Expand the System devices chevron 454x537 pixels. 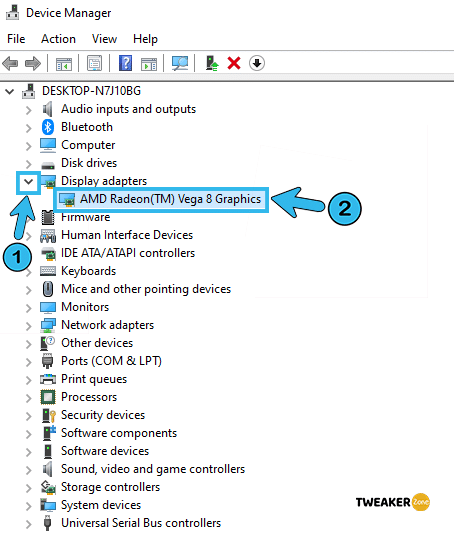pyautogui.click(x=28, y=506)
